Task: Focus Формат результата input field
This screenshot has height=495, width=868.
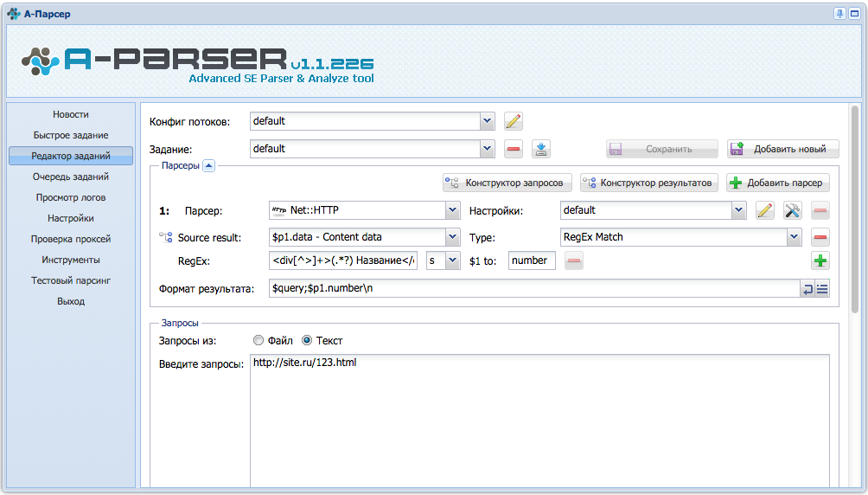Action: [x=535, y=289]
